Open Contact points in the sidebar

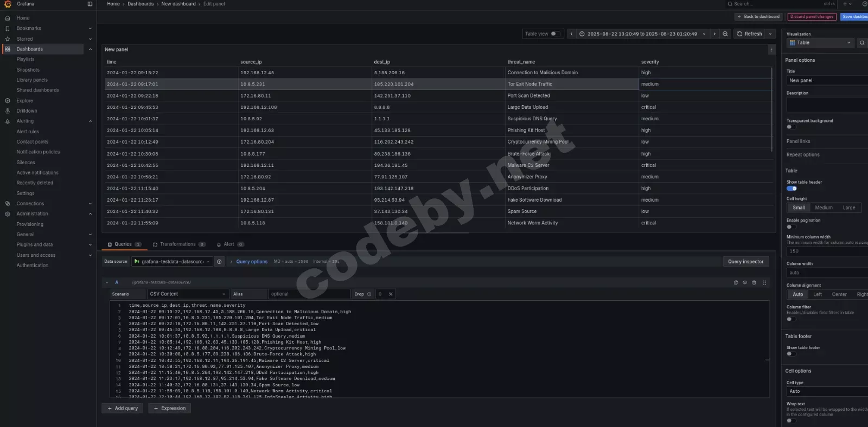(x=33, y=142)
